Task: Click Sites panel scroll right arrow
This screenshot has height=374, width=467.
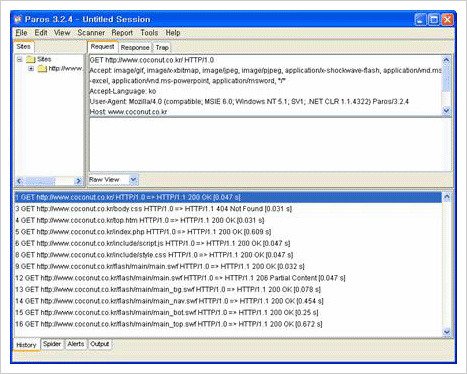Action: (x=79, y=181)
